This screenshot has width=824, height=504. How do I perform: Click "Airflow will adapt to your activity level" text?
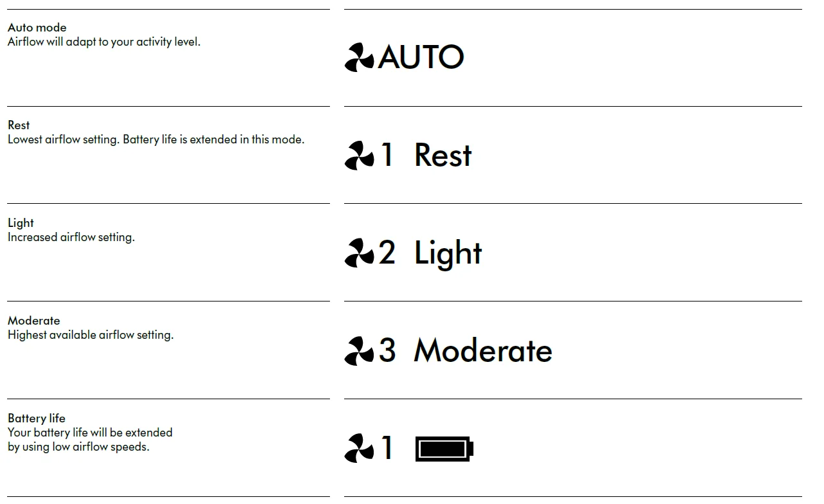104,42
